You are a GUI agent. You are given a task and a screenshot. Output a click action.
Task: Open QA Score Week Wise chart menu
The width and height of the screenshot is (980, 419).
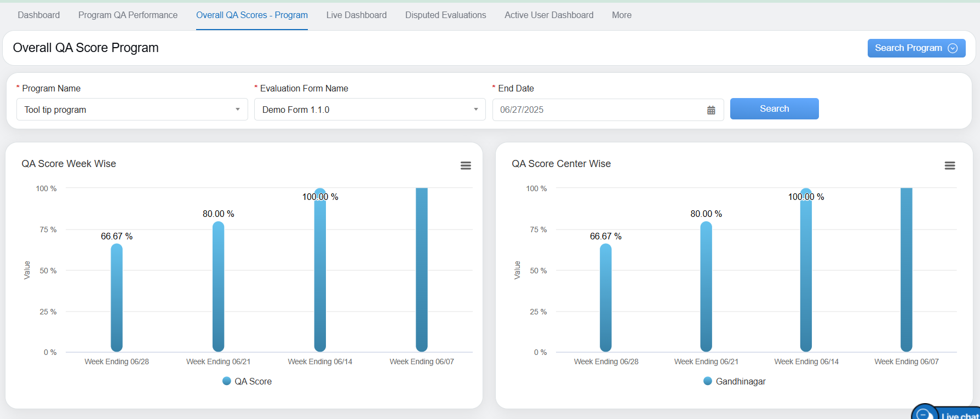[x=466, y=165]
